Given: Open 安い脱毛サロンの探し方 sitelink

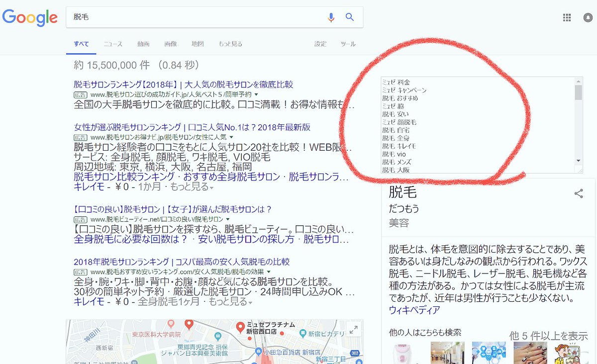Looking at the screenshot, I should (246, 239).
